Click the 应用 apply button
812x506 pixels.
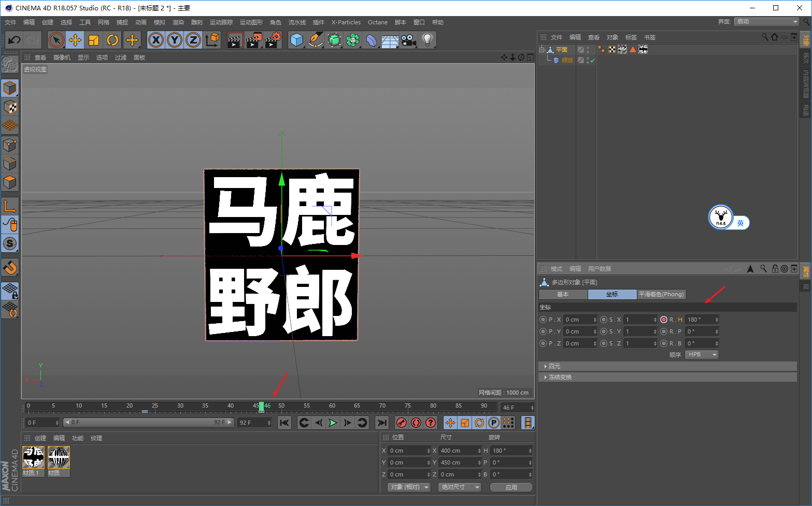coord(511,487)
